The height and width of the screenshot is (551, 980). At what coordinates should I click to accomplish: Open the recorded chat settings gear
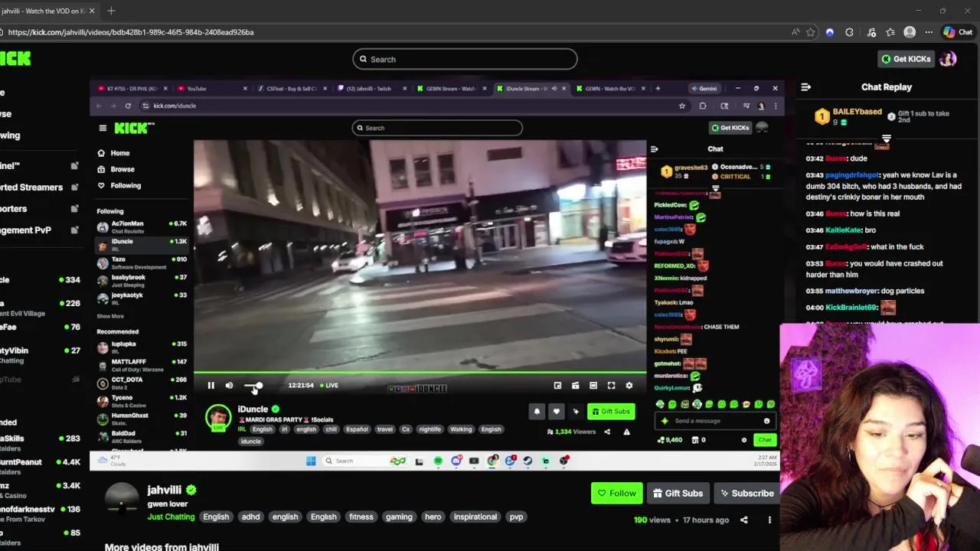(x=743, y=440)
